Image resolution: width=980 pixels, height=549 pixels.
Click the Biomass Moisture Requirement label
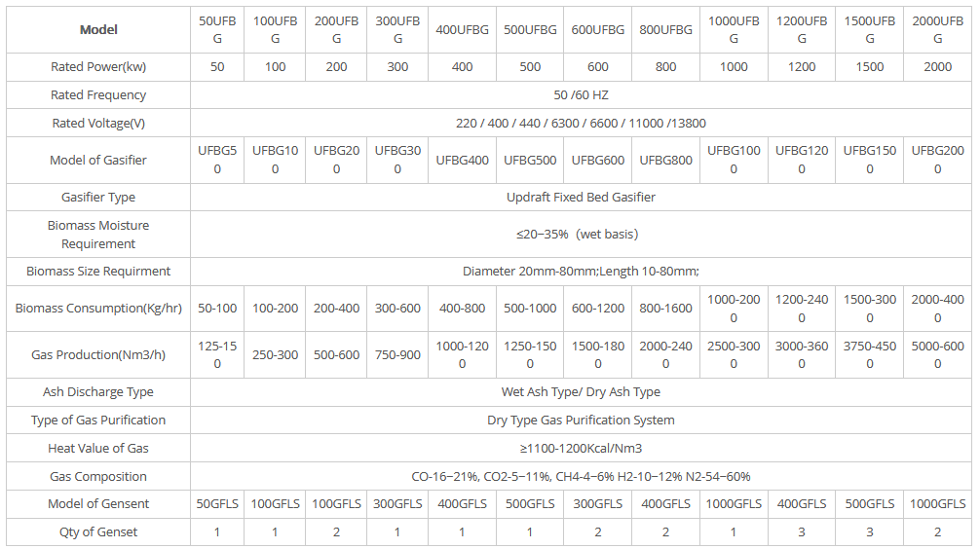pyautogui.click(x=98, y=235)
